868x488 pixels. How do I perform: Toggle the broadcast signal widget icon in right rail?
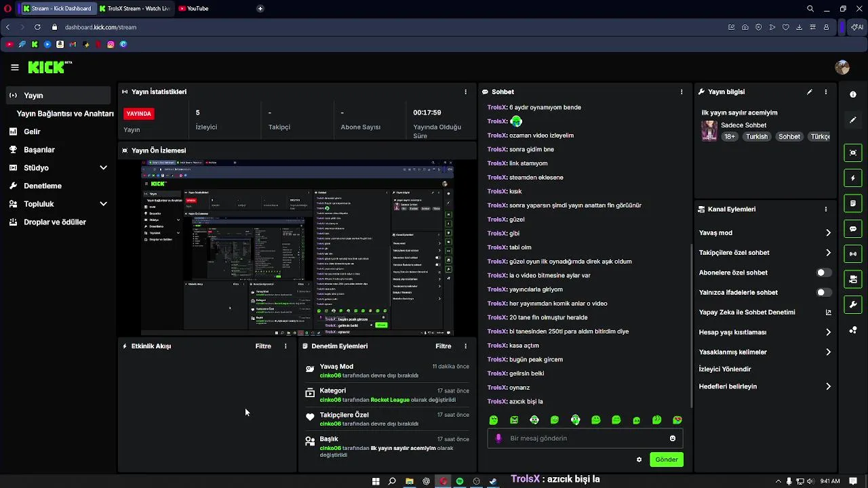853,254
